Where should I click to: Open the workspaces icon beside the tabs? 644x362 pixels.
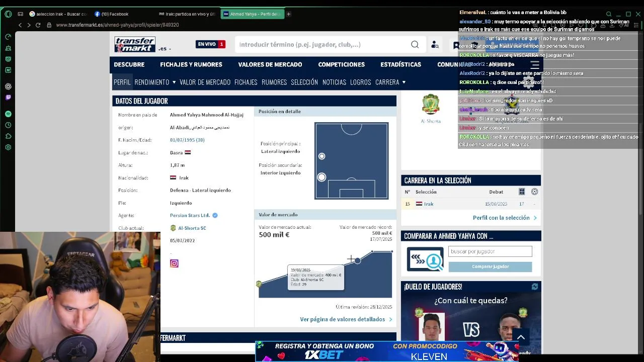[x=21, y=14]
